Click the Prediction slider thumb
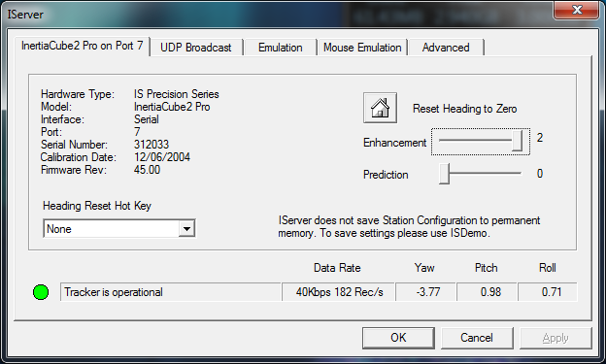The width and height of the screenshot is (606, 364). coord(445,174)
